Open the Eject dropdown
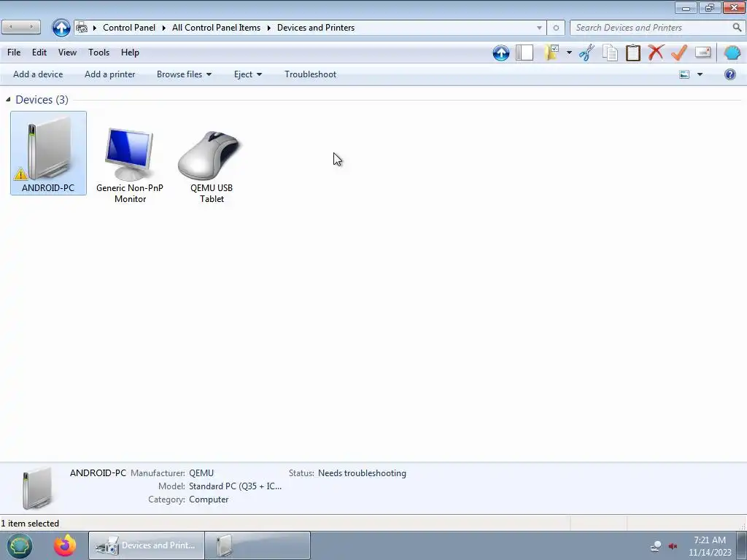This screenshot has height=560, width=747. coord(248,74)
